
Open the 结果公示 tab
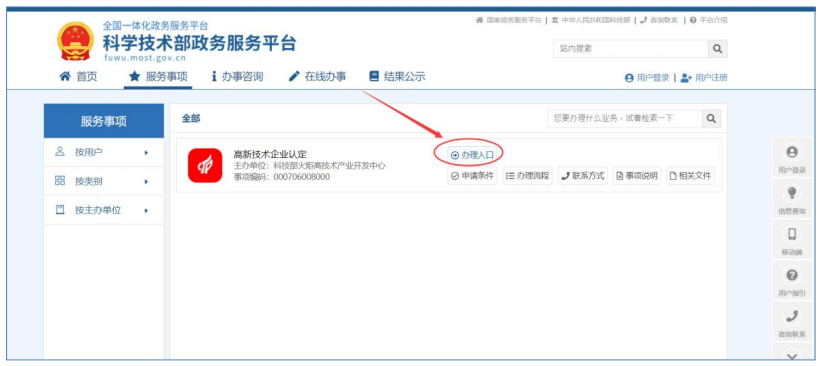(x=397, y=76)
